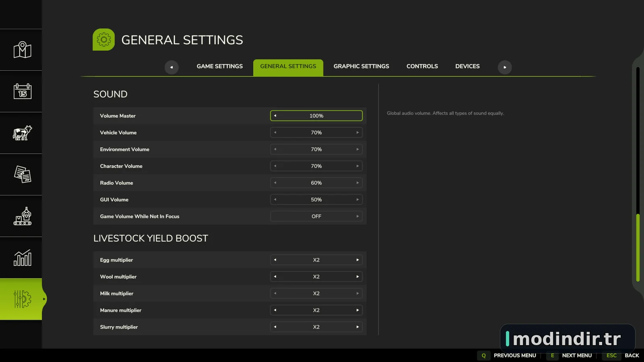Viewport: 644px width, 362px height.
Task: Select the Egg multiplier row label
Action: point(116,260)
